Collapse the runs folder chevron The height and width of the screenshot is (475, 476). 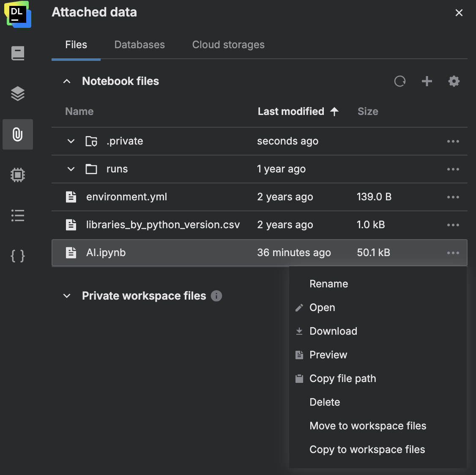[x=71, y=169]
